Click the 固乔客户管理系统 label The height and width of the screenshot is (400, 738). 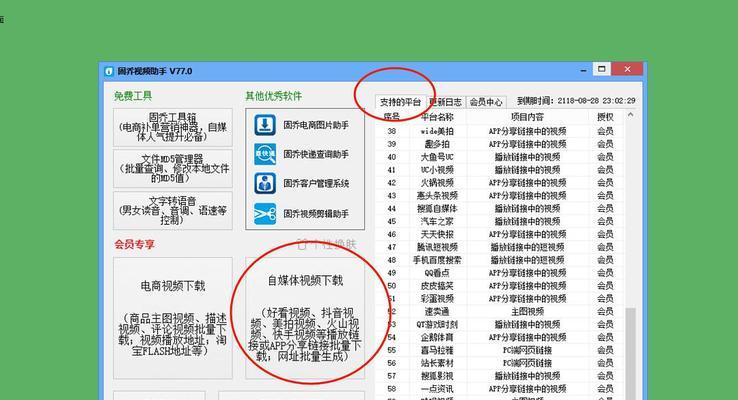click(x=316, y=184)
